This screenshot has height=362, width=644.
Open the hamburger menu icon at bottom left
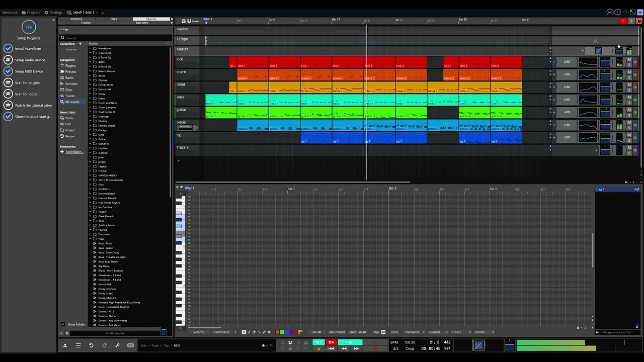[x=78, y=345]
